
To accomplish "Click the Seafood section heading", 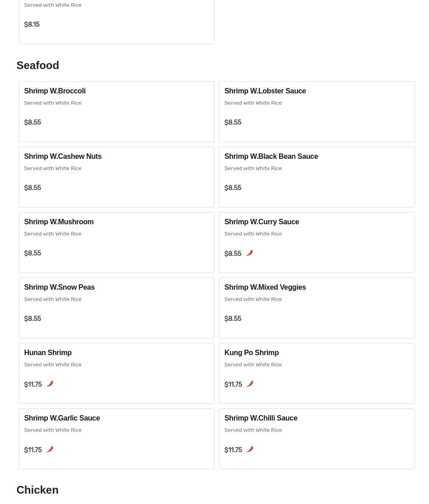I will coord(37,65).
